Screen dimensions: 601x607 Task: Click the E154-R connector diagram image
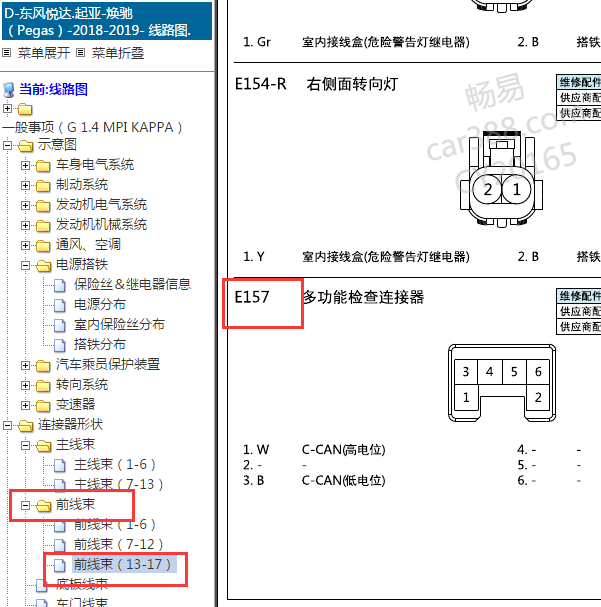(x=502, y=180)
